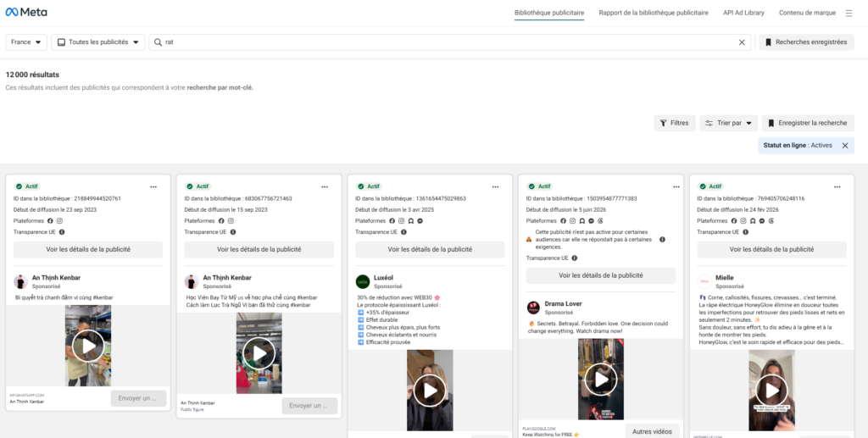
Task: Play the Bí quyết trà chanh video
Action: tap(88, 347)
